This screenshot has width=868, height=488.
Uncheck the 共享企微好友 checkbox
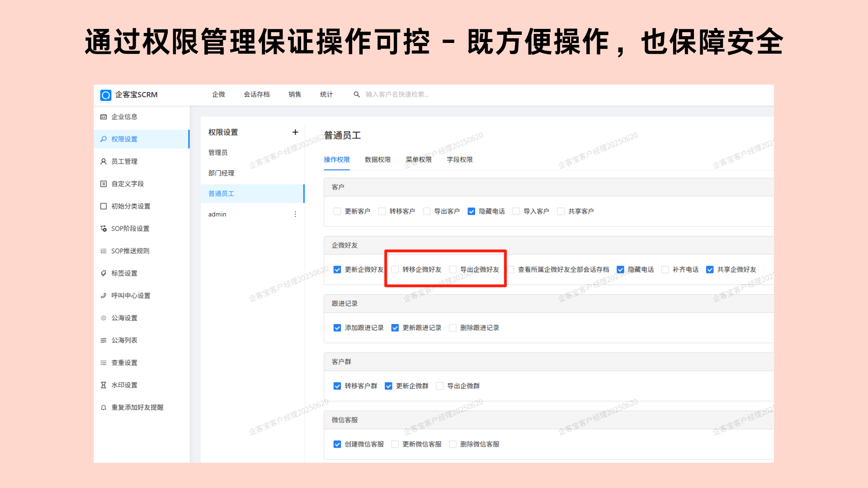[710, 270]
